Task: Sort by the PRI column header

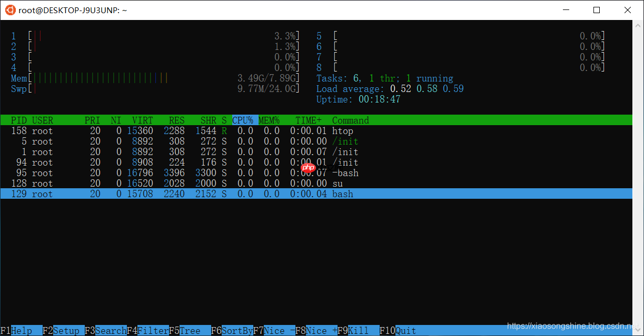Action: [93, 120]
